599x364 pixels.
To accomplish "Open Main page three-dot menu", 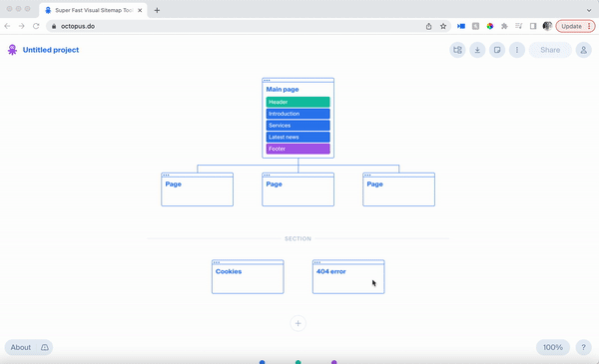I will 267,80.
